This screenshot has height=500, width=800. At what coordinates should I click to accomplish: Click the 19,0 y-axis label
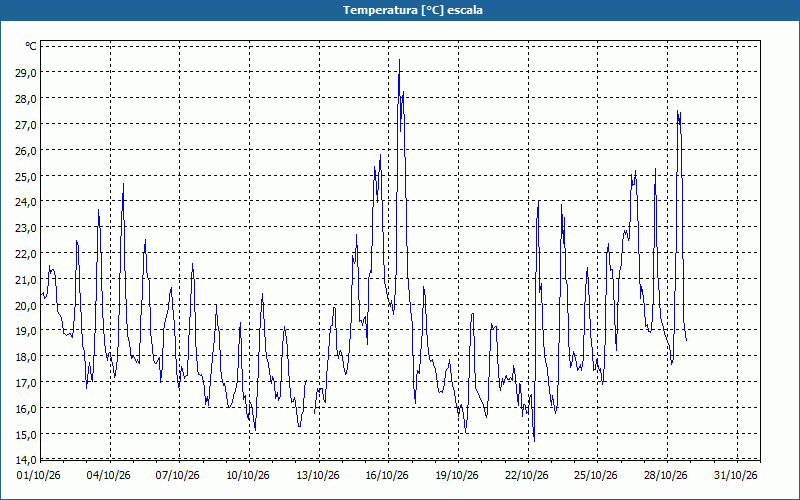[x=26, y=331]
